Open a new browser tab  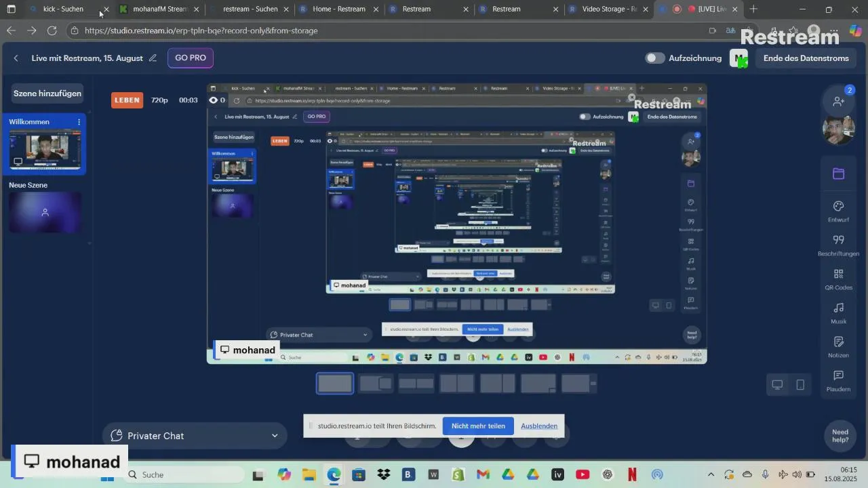coord(753,9)
